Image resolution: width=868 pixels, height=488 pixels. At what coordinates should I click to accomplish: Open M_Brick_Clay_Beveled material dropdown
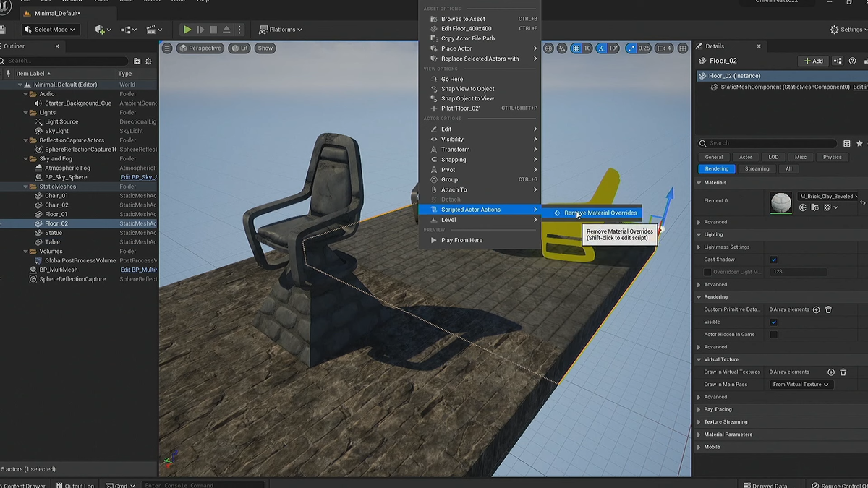click(x=828, y=196)
